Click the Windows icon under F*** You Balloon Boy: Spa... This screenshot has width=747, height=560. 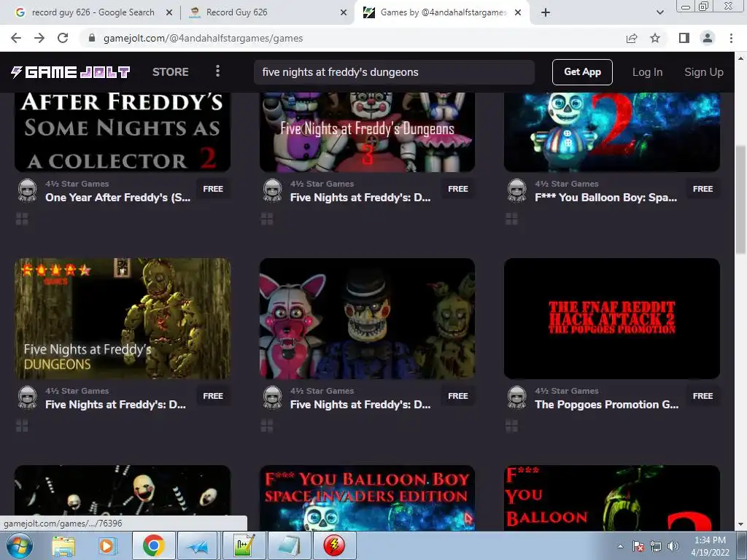(x=511, y=219)
